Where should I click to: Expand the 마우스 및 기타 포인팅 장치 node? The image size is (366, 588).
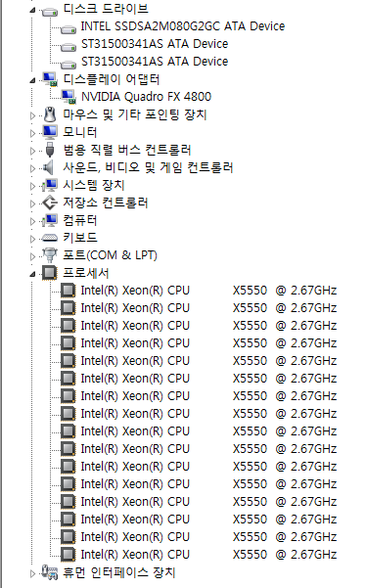pos(33,115)
